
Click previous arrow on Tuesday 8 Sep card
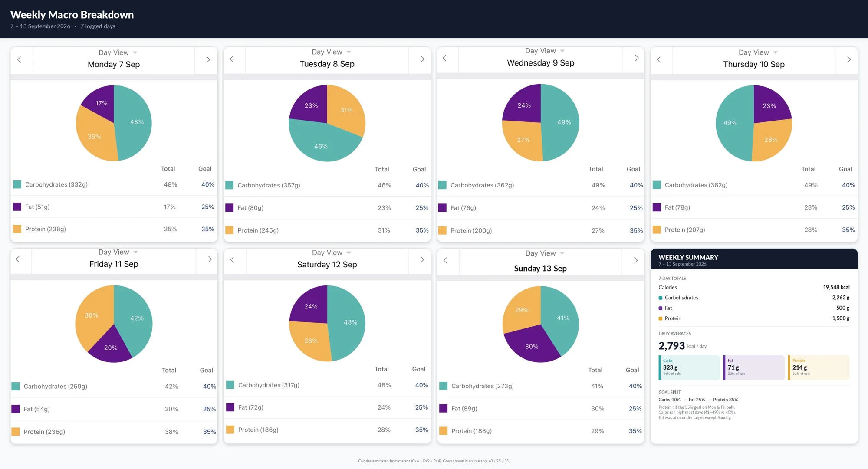coord(232,59)
